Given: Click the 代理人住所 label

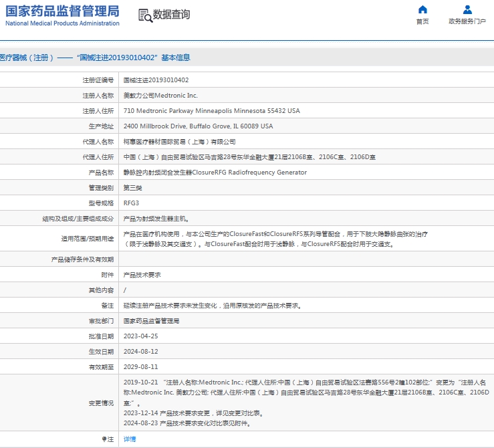Looking at the screenshot, I should pos(98,157).
